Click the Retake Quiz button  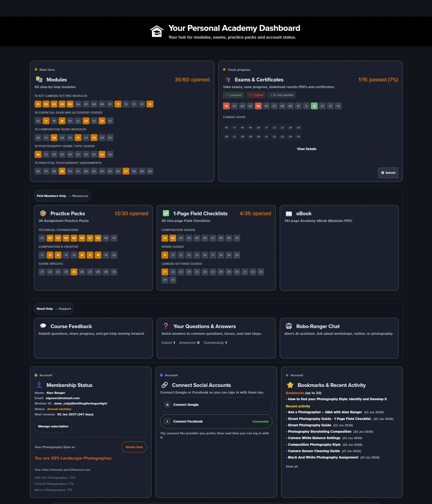pyautogui.click(x=134, y=447)
